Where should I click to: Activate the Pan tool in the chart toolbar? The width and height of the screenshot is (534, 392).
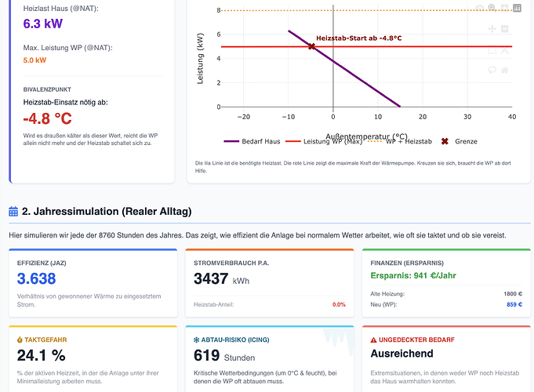coord(492,29)
